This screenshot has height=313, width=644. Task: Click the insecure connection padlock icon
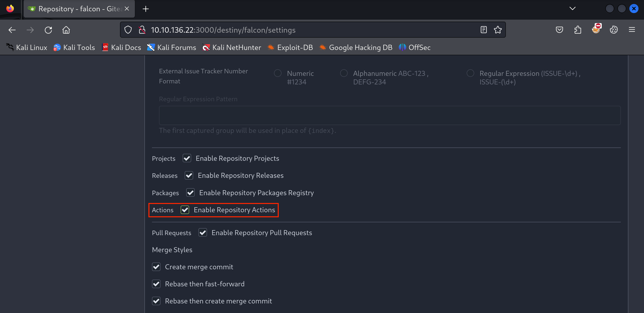point(142,30)
